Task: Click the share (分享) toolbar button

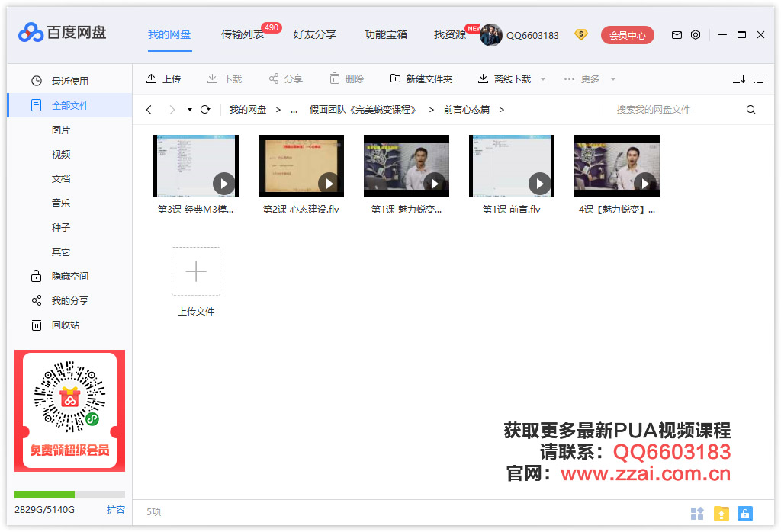Action: coord(285,79)
